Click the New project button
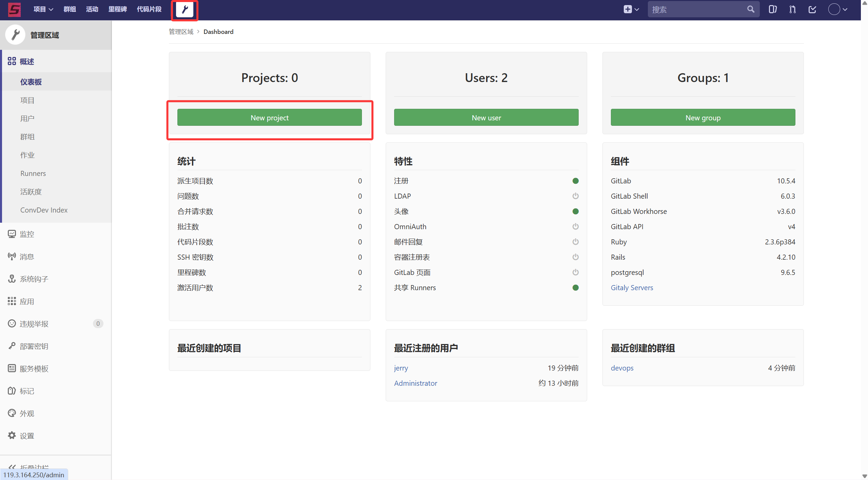This screenshot has height=480, width=868. [269, 117]
